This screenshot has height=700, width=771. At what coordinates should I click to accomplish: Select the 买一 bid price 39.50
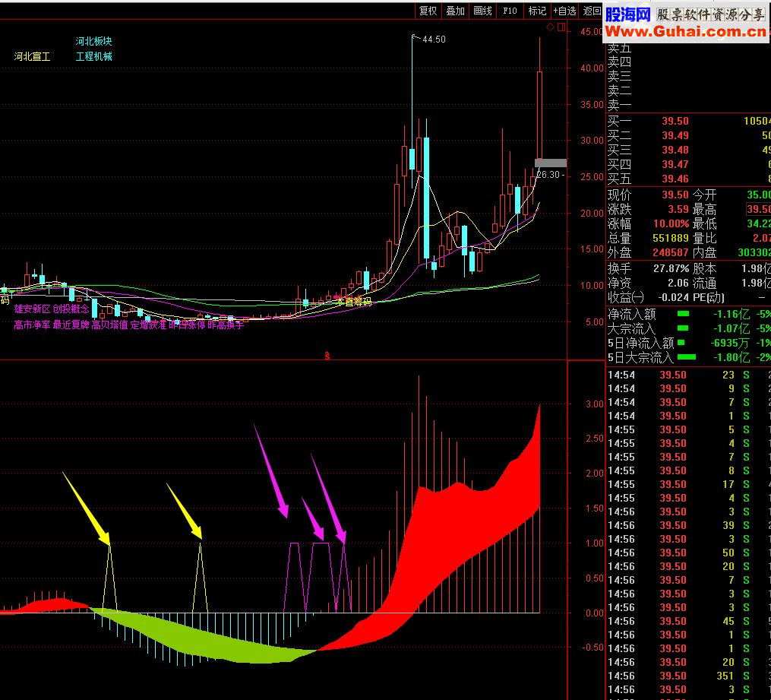(x=675, y=121)
